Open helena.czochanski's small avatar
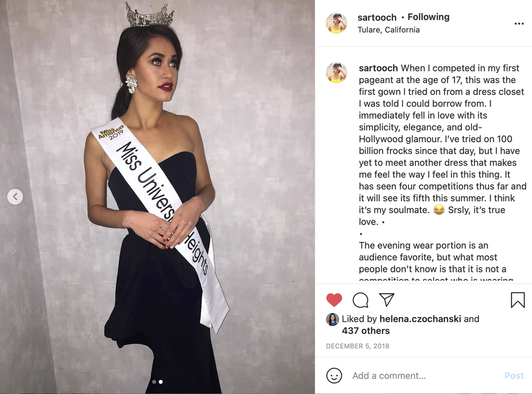This screenshot has width=532, height=394. click(333, 319)
